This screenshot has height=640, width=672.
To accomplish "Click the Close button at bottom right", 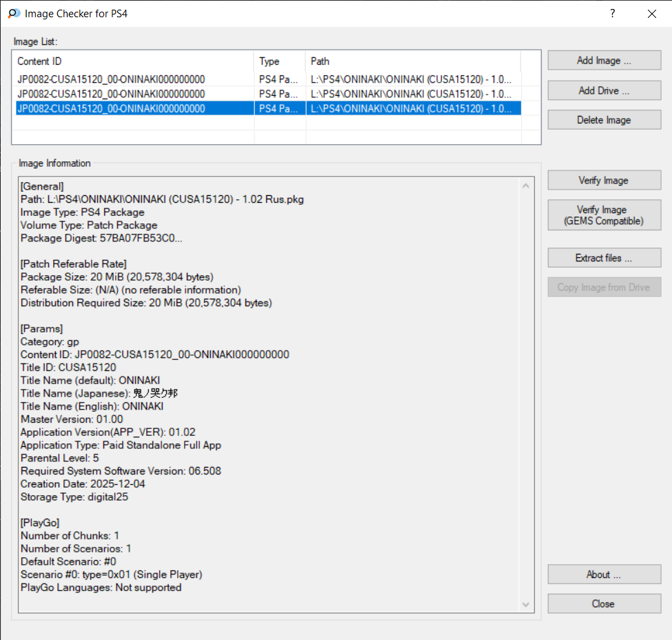I will [604, 603].
